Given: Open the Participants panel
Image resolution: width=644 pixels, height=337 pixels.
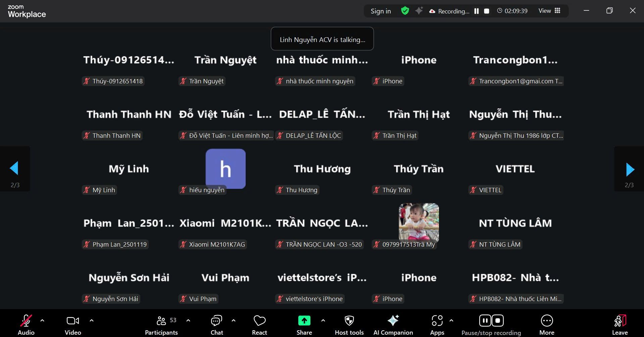Looking at the screenshot, I should tap(161, 325).
